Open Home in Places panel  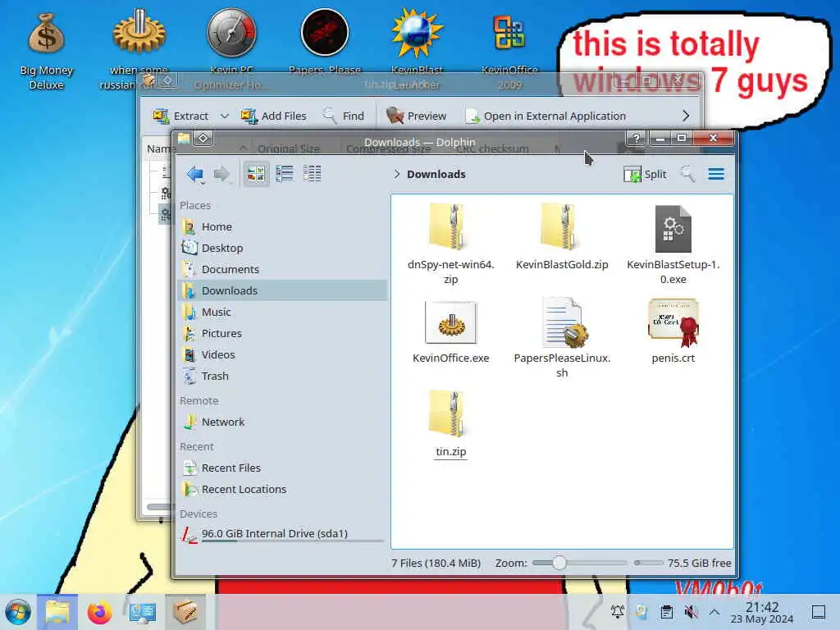tap(282, 226)
